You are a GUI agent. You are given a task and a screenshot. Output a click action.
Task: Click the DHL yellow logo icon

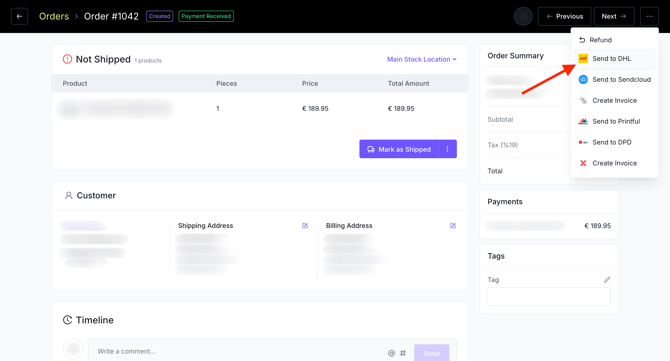[583, 59]
